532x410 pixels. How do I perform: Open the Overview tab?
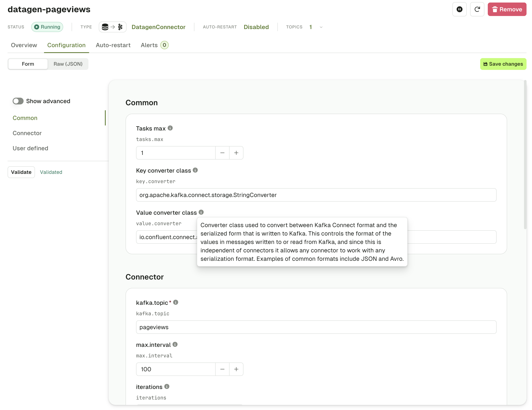coord(24,45)
